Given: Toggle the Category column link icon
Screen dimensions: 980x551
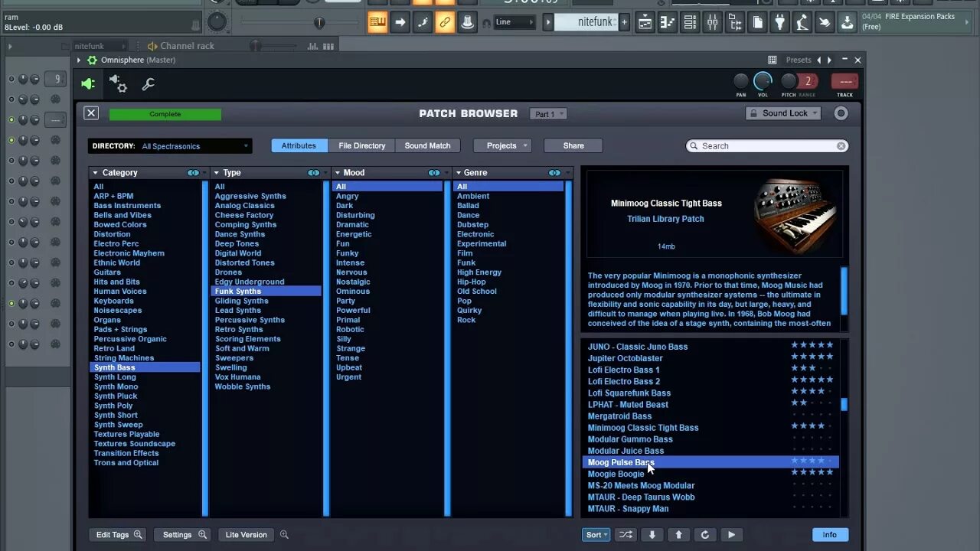Looking at the screenshot, I should pyautogui.click(x=193, y=173).
